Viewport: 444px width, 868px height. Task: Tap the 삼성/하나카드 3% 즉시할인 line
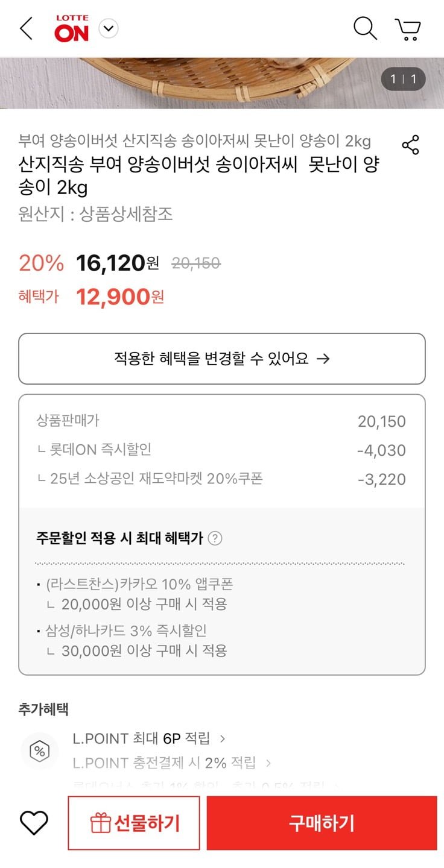125,631
